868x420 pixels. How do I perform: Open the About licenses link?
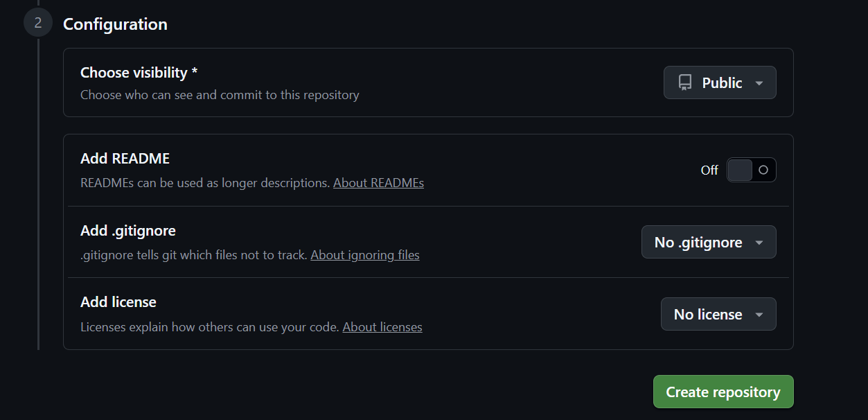tap(382, 327)
